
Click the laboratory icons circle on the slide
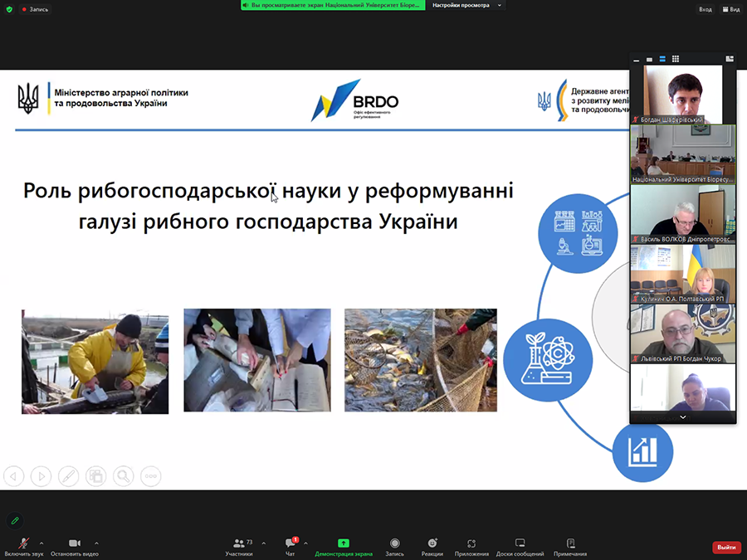[x=578, y=233]
